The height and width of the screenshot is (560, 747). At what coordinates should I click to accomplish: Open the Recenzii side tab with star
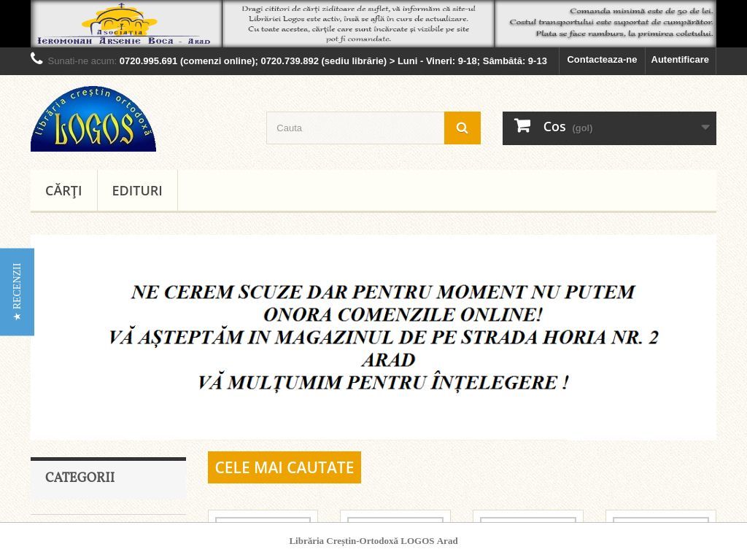[x=17, y=292]
